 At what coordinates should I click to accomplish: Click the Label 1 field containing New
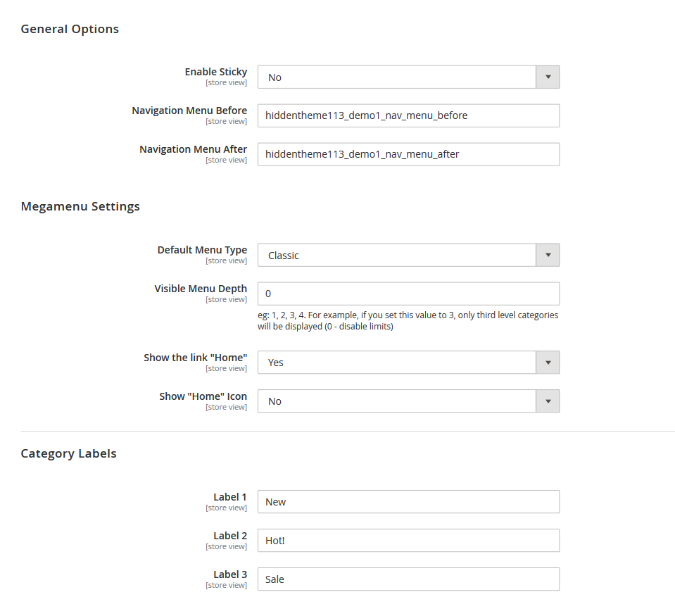point(408,501)
